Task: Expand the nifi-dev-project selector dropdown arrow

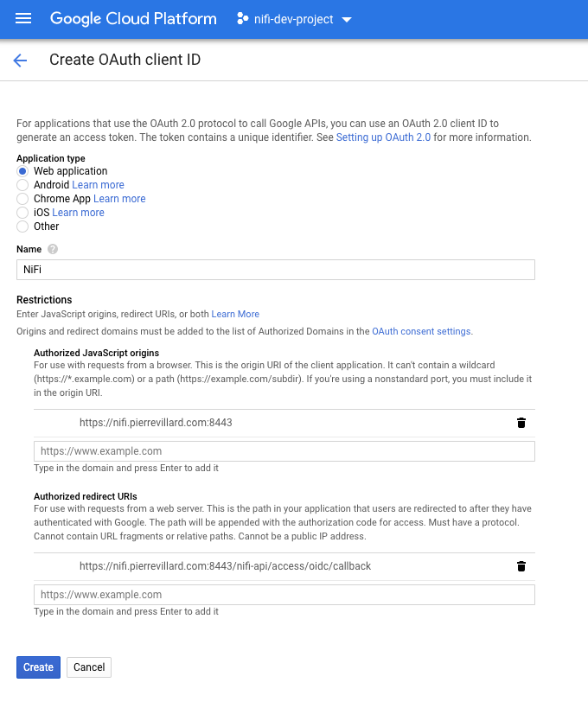Action: (x=348, y=20)
